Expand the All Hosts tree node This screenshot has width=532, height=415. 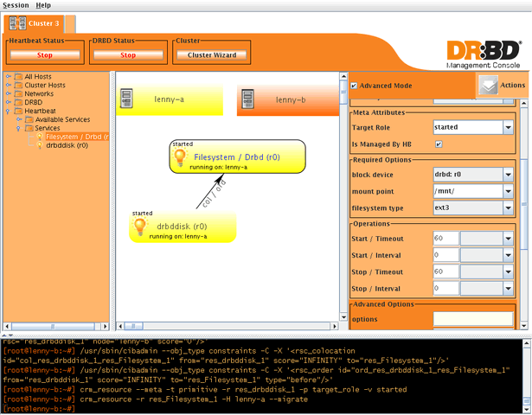9,76
